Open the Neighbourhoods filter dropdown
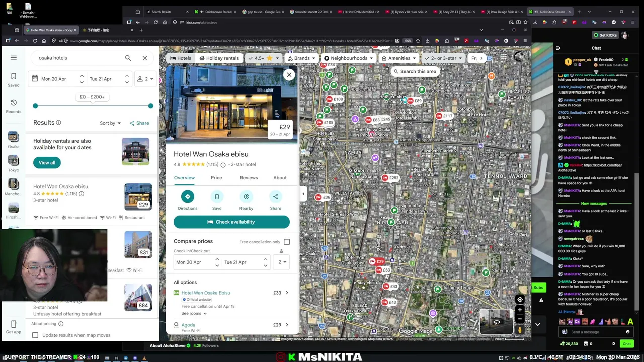Screen dimensions: 644x362 point(349,58)
